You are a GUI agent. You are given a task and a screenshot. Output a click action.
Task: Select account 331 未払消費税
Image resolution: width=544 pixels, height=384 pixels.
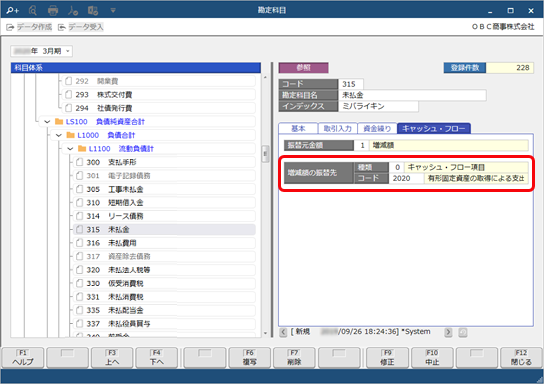(164, 297)
